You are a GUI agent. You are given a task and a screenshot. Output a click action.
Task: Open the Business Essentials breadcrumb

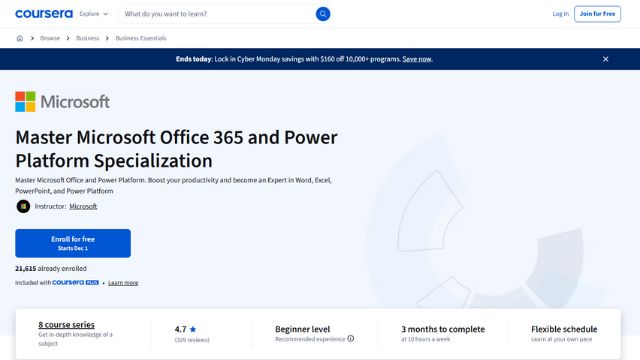[141, 38]
